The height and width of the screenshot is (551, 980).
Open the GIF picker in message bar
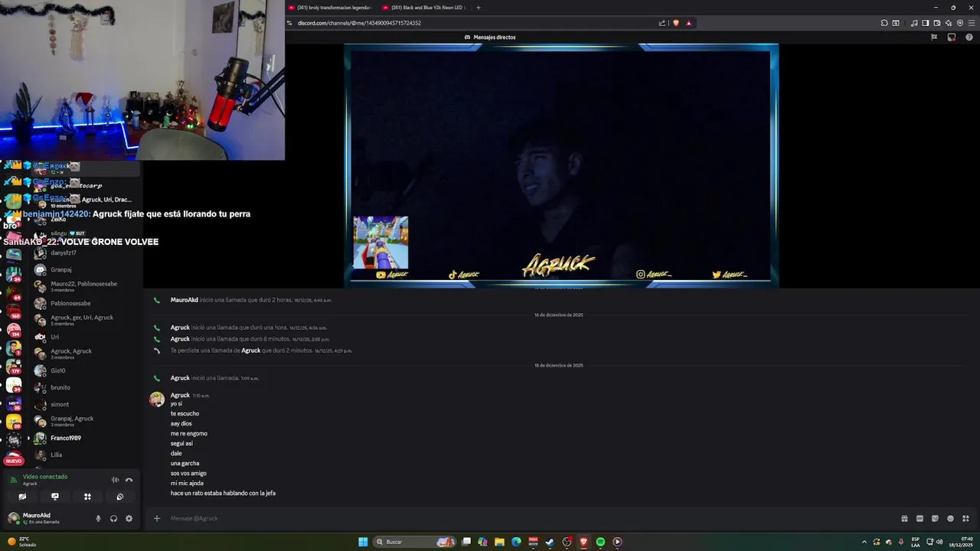[920, 518]
